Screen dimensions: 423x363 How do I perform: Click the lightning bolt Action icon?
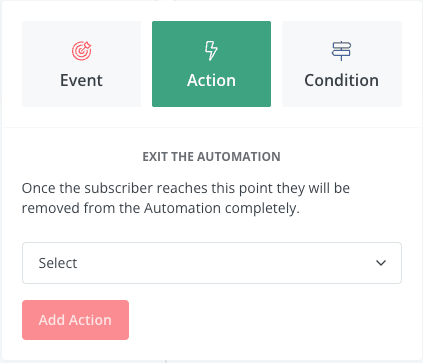coord(211,51)
